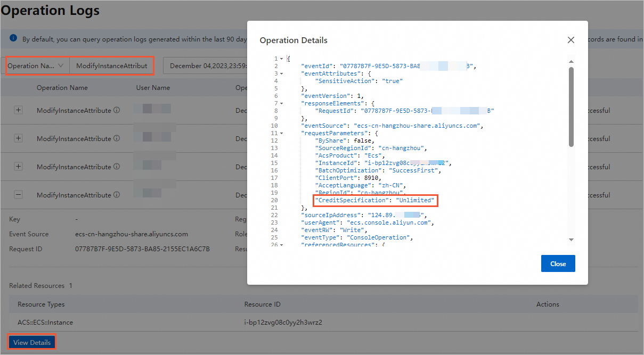The height and width of the screenshot is (355, 644).
Task: Click the info icon beside the third ModifyInstanceAttribute
Action: tap(116, 167)
